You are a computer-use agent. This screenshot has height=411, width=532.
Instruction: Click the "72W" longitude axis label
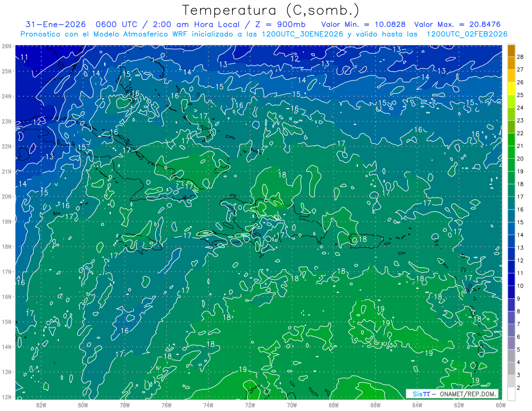point(250,405)
